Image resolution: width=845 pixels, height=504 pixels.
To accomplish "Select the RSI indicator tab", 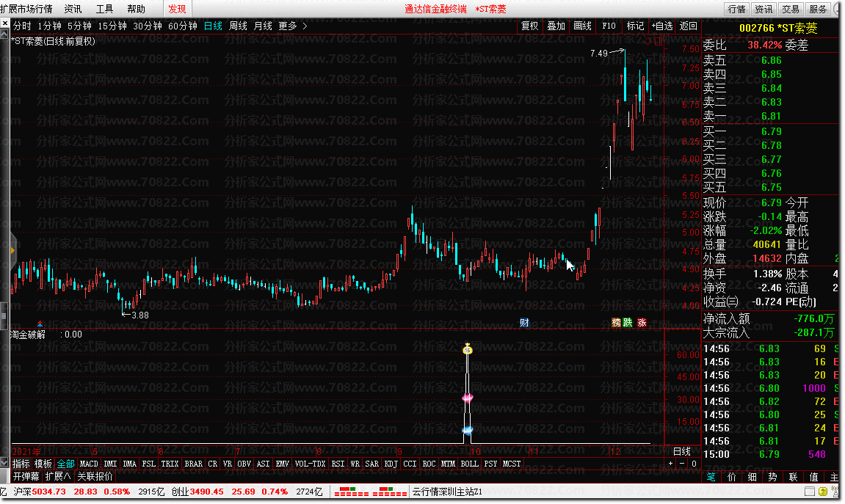I will [x=338, y=464].
